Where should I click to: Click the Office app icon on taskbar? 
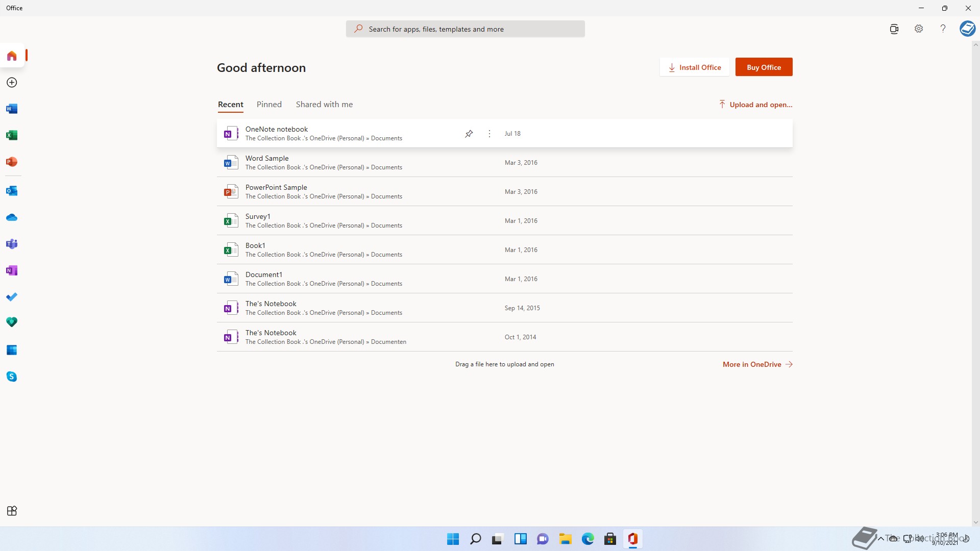point(632,539)
